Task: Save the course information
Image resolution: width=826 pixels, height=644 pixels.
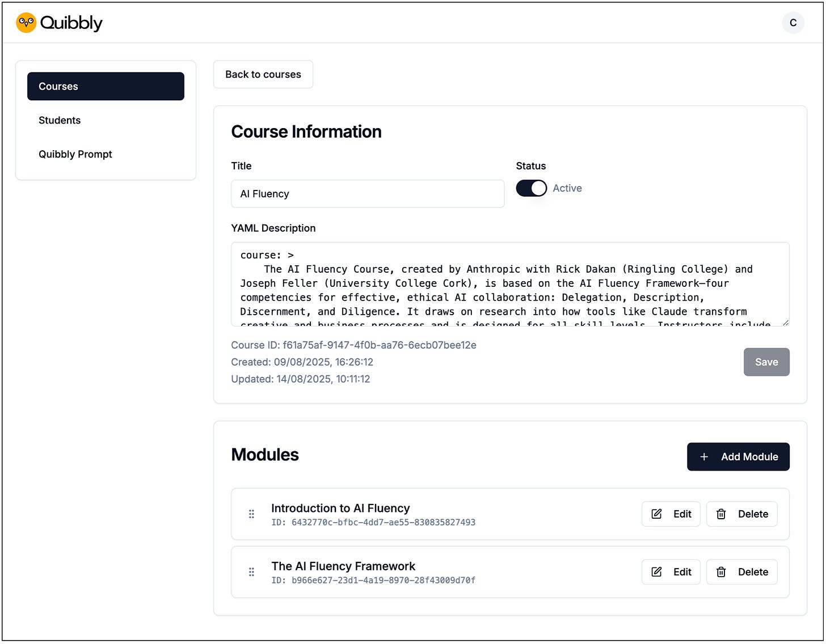Action: [766, 362]
